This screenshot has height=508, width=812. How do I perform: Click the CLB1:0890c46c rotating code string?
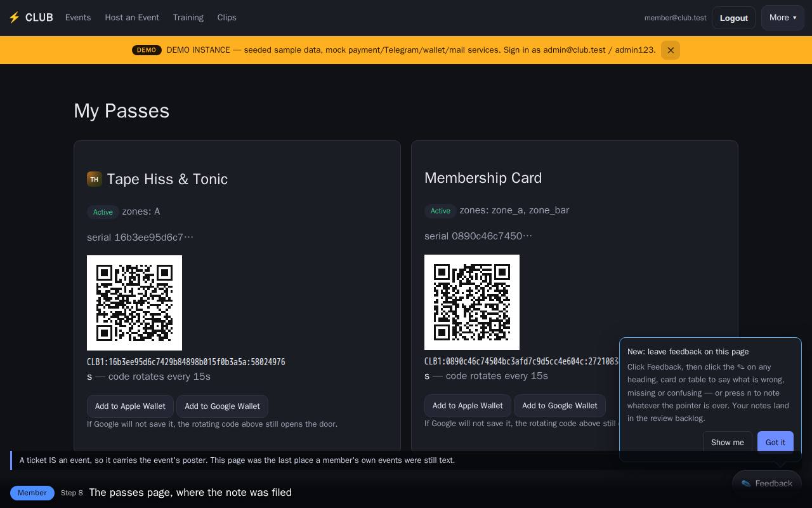pos(521,361)
